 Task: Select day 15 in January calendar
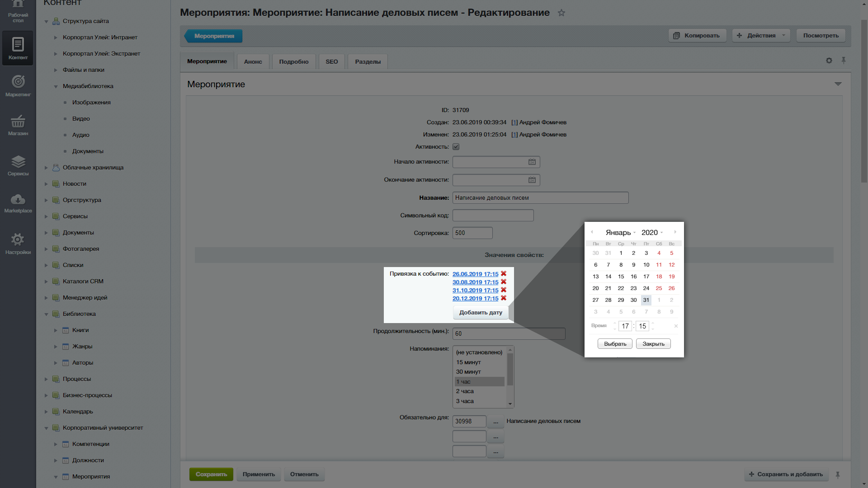click(621, 277)
